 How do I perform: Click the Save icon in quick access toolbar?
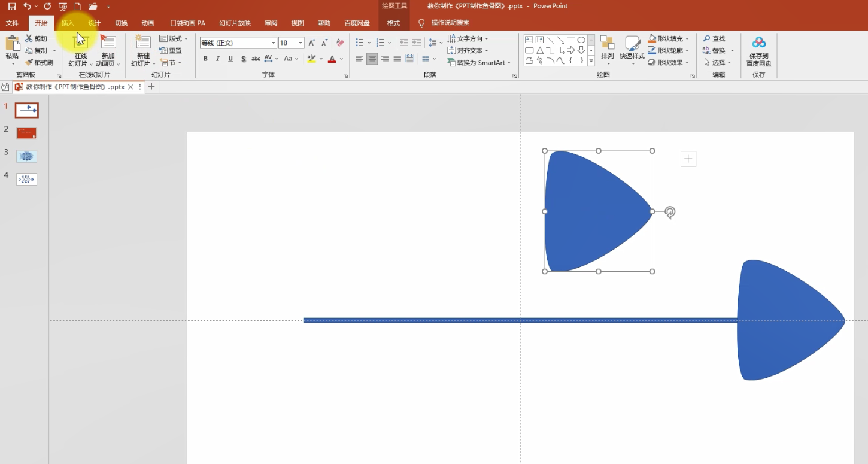[x=11, y=6]
